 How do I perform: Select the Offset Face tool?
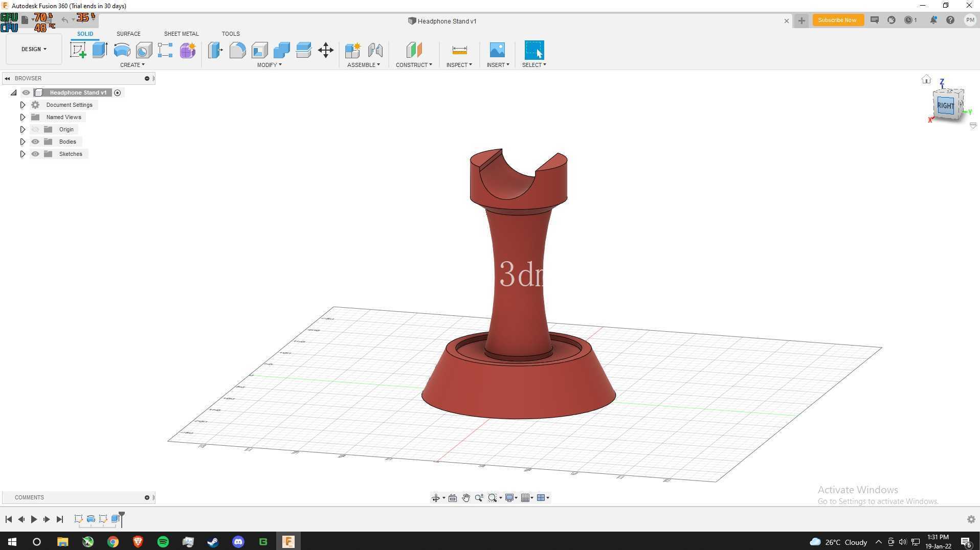coord(304,50)
